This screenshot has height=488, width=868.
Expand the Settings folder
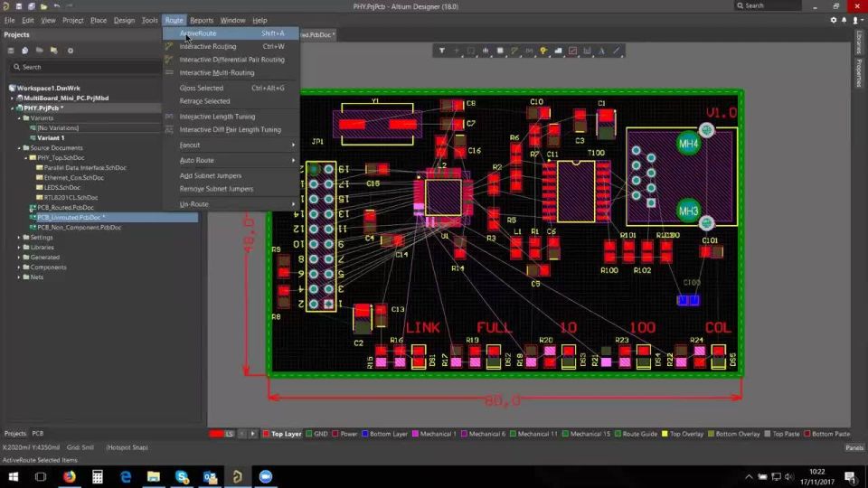19,238
